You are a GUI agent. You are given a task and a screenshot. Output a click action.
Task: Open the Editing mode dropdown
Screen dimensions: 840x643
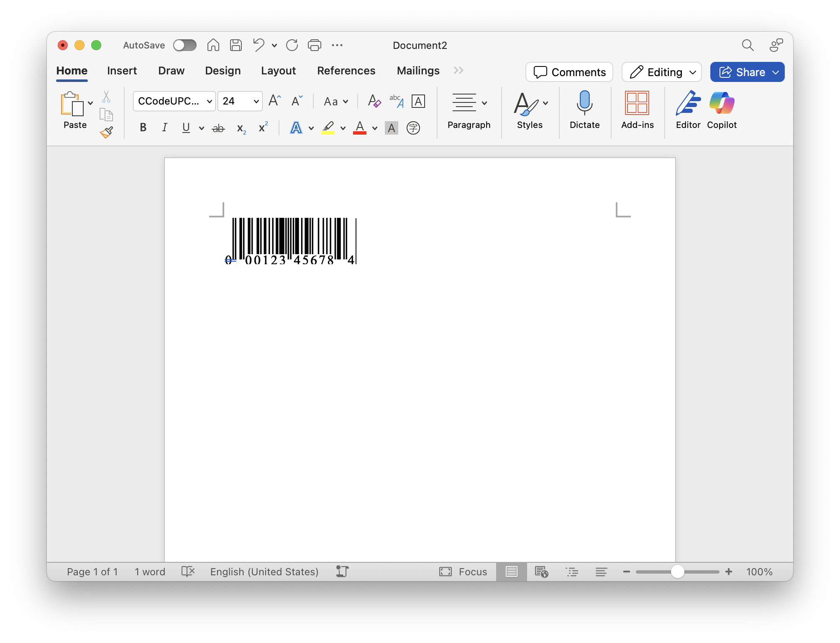(661, 72)
